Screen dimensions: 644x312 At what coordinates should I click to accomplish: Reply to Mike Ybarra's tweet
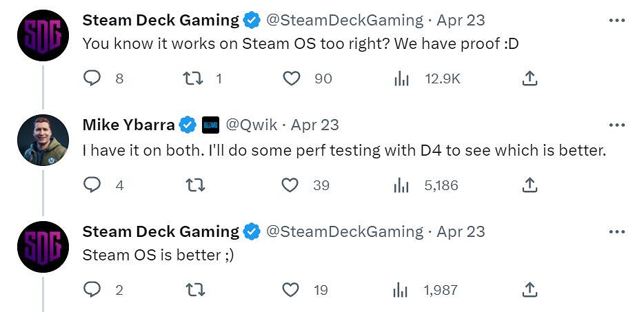(92, 185)
